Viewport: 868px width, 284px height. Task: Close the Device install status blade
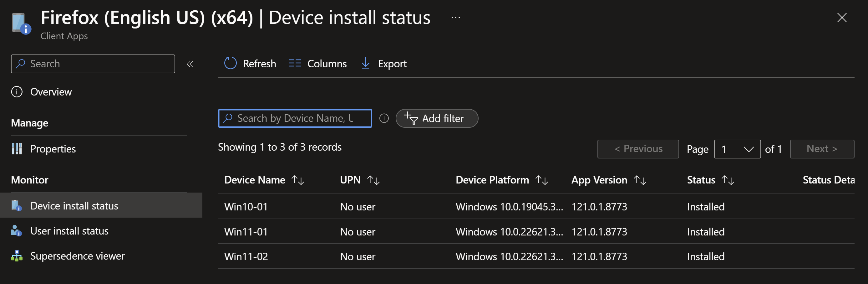click(x=842, y=18)
